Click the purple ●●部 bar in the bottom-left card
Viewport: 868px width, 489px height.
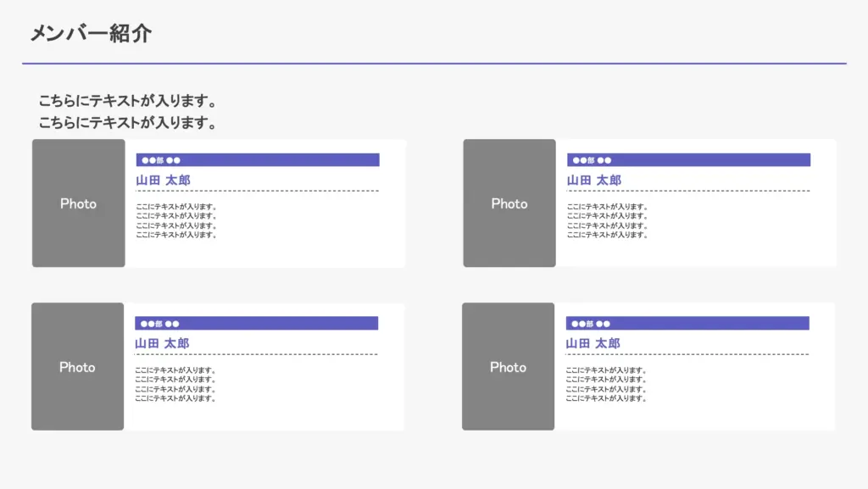tap(256, 324)
